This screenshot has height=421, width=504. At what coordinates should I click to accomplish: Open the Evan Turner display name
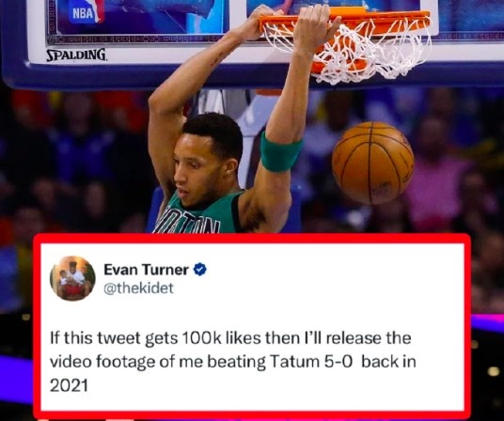[147, 270]
